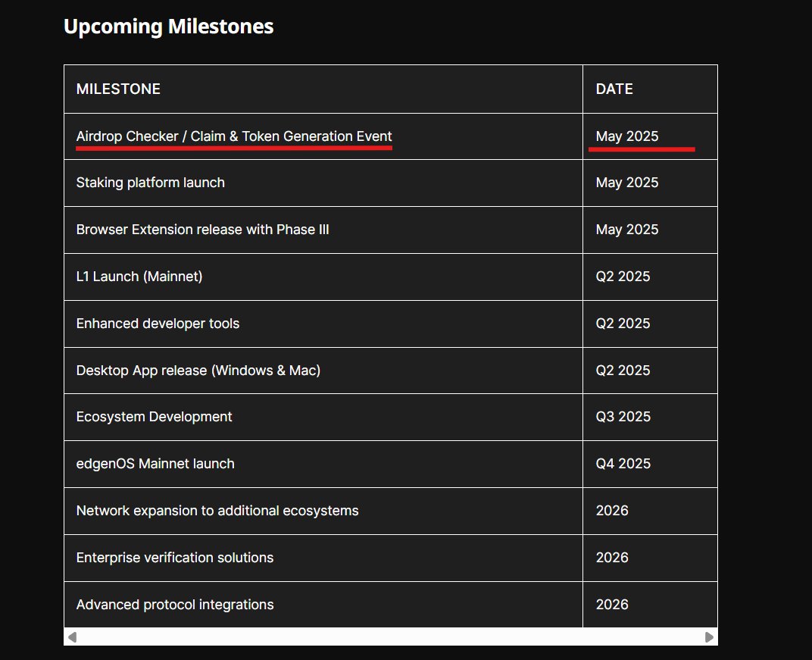812x660 pixels.
Task: Click the horizontal scrollbar right arrow
Action: [709, 637]
